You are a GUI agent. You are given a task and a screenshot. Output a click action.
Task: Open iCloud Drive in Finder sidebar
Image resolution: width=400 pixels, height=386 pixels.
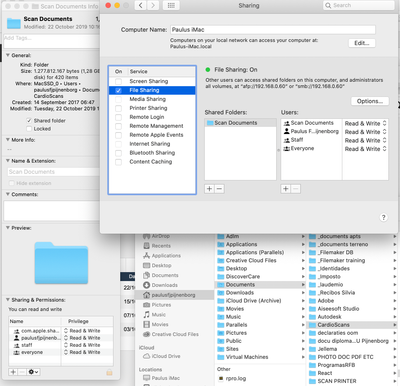pos(162,356)
